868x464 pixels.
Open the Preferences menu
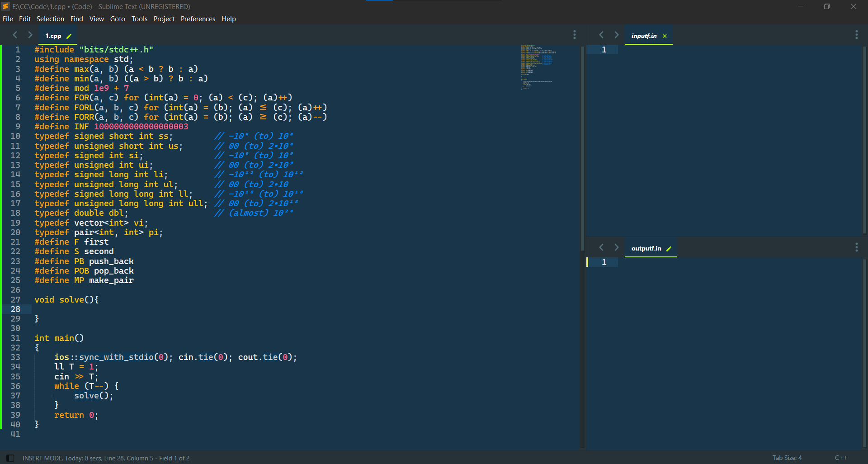pos(198,19)
